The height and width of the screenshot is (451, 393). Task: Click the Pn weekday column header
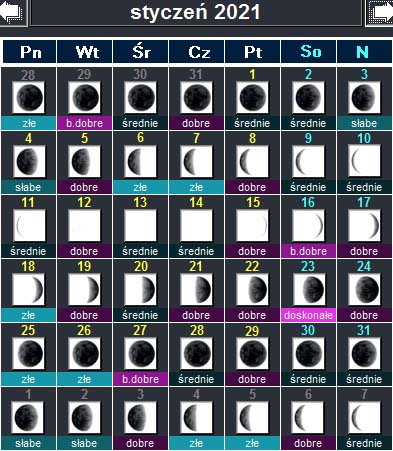click(30, 52)
